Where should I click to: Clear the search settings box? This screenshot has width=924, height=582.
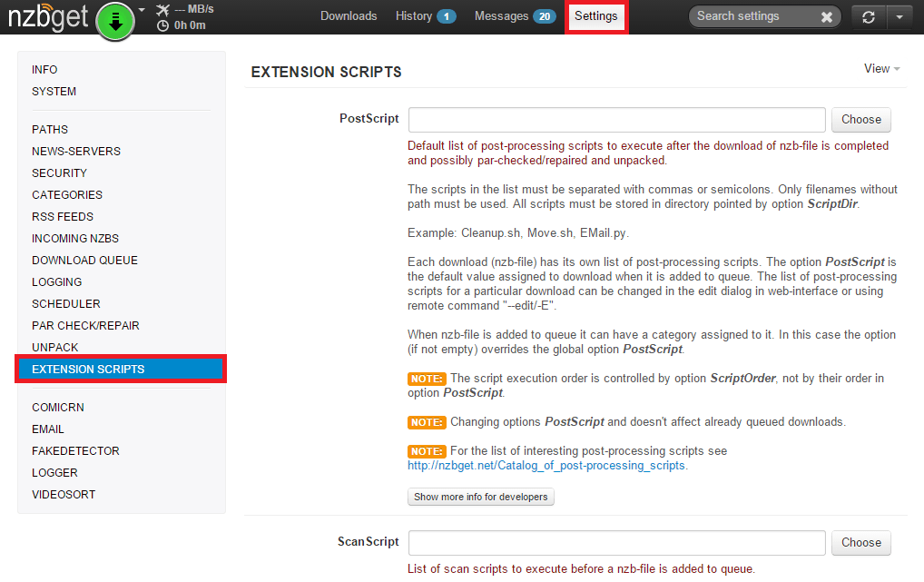826,16
